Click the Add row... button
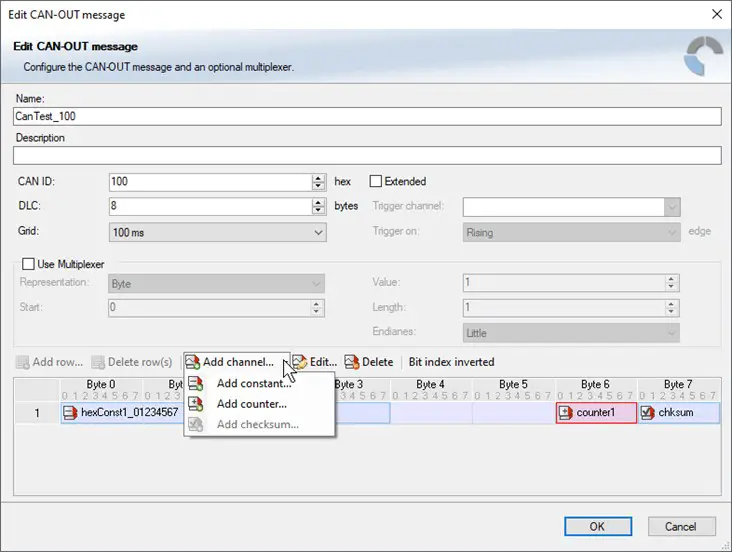This screenshot has width=732, height=552. point(49,362)
